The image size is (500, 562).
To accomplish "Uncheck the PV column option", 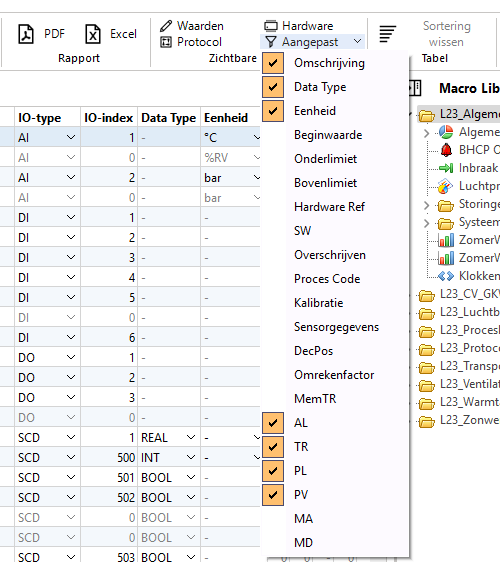I will pyautogui.click(x=273, y=495).
